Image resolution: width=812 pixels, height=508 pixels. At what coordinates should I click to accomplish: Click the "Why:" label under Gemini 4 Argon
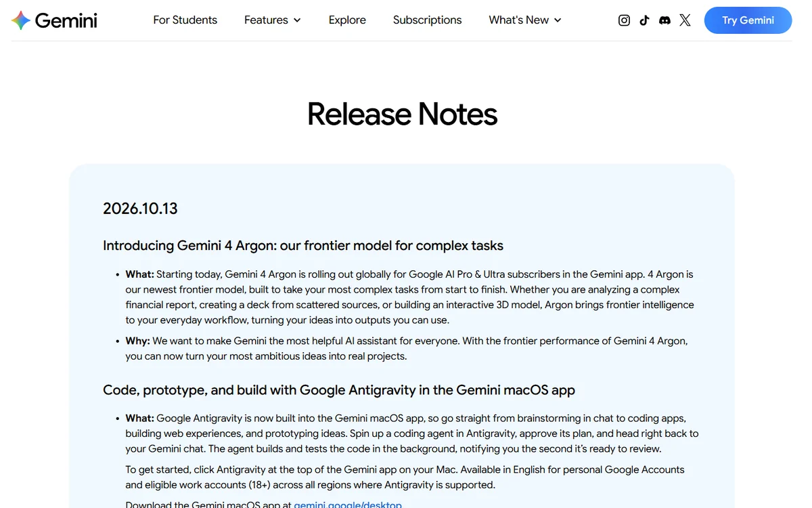137,341
